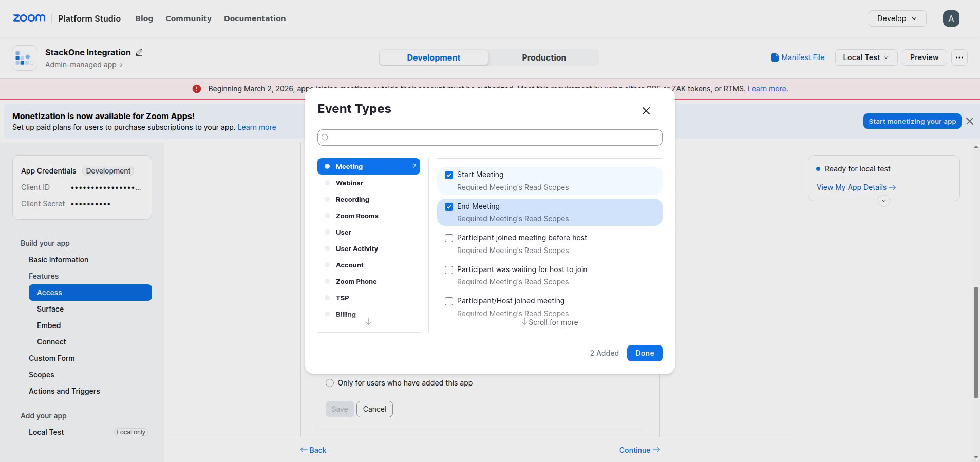Screen dimensions: 980x462
Task: Switch to the Development tab
Action: tap(434, 57)
